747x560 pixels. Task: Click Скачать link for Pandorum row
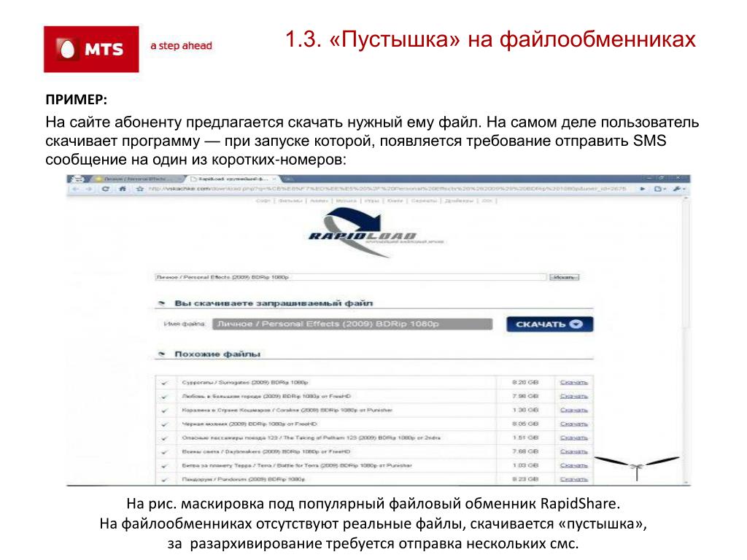pos(573,479)
